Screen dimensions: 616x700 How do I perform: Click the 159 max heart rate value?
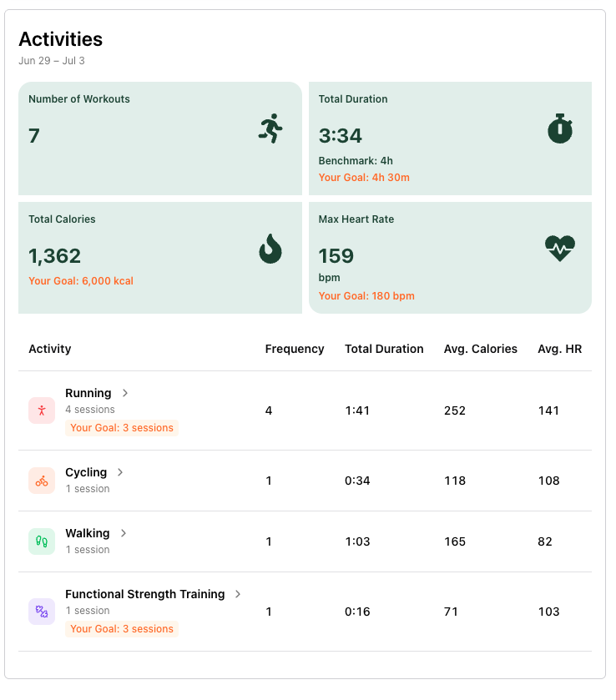(x=336, y=256)
